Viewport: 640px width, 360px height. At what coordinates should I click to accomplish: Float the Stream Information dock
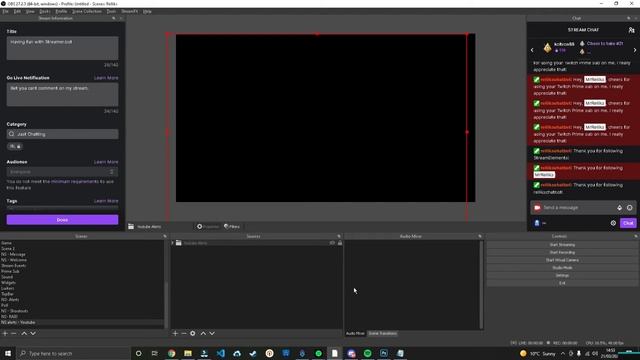click(x=114, y=18)
